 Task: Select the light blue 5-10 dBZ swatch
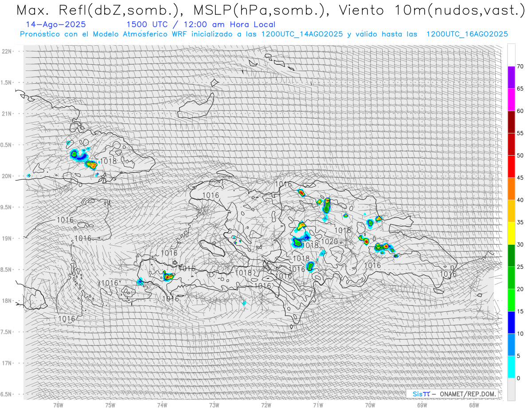pos(511,345)
